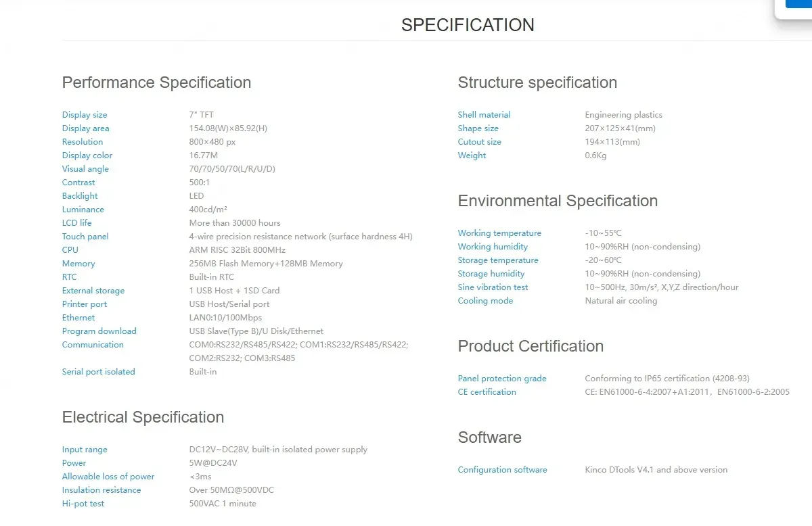The image size is (812, 526).
Task: Click the Kinco DTools V4.1 version text
Action: (656, 470)
